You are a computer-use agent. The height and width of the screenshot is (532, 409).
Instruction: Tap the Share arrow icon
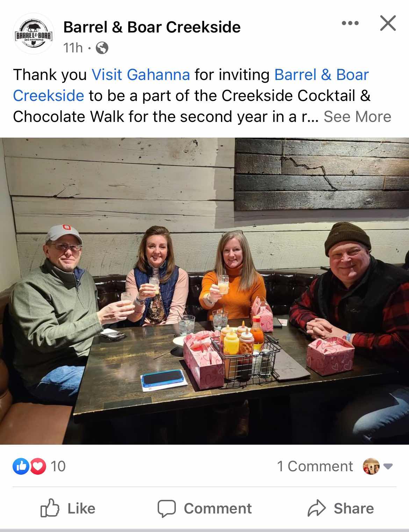pyautogui.click(x=316, y=508)
